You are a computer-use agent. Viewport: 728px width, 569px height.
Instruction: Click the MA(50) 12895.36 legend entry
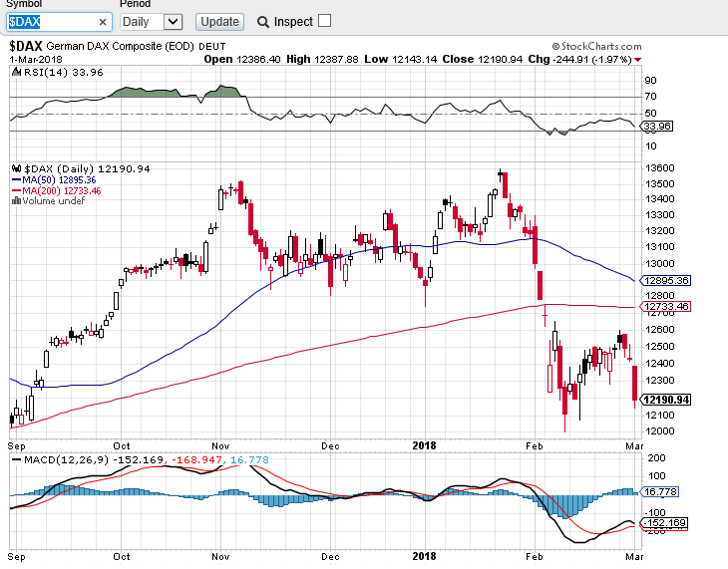[54, 180]
